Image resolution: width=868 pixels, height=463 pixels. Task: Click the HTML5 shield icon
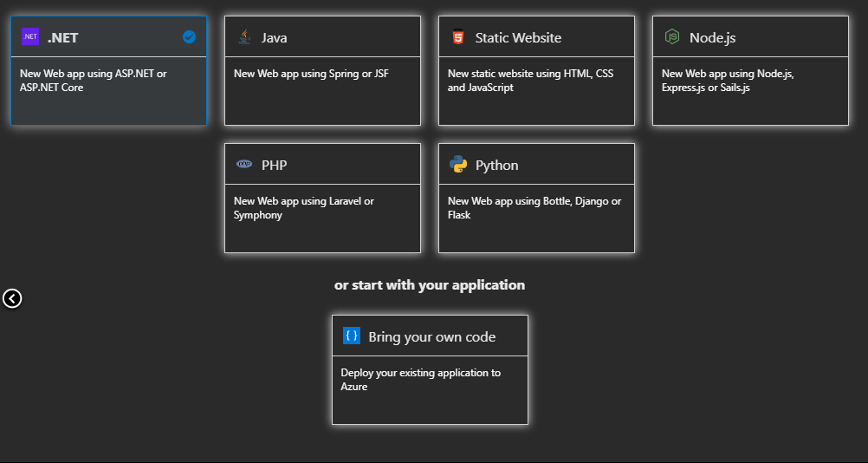point(457,37)
